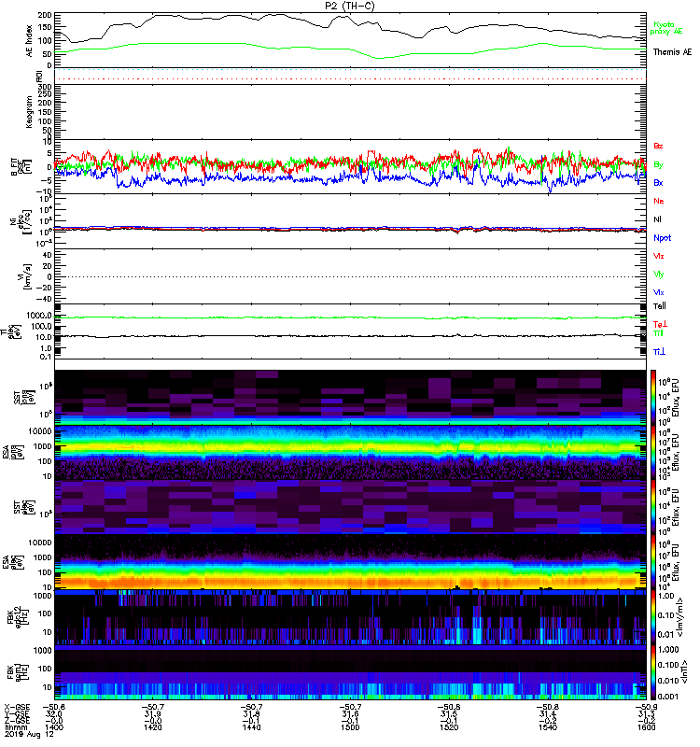Viewport: 700px width, 747px height.
Task: Click the X-GSE value -50.6
Action: (x=54, y=707)
